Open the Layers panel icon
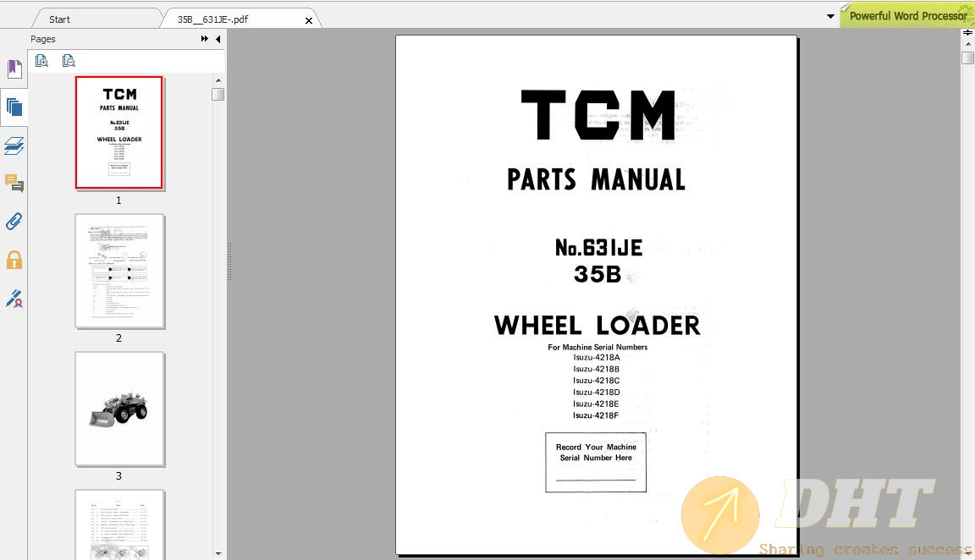The height and width of the screenshot is (560, 975). click(14, 145)
